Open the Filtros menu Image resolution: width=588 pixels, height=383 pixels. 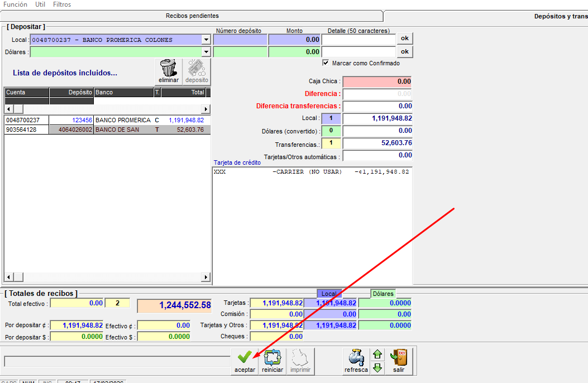point(62,4)
